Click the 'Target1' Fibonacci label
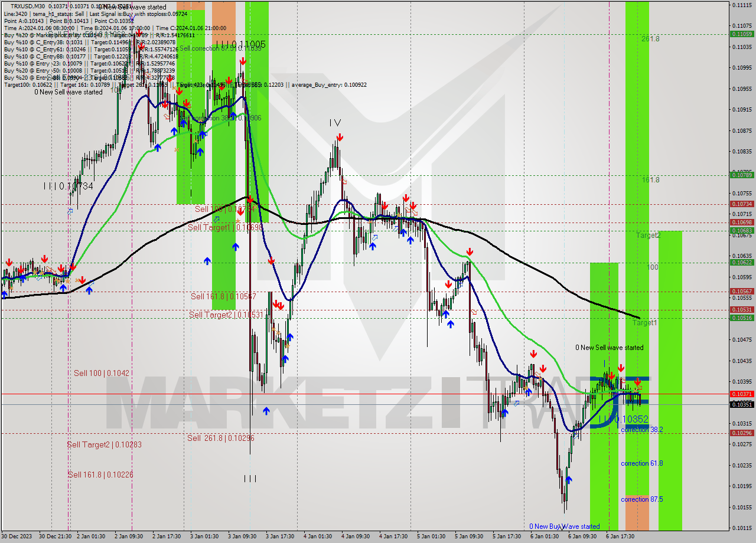 click(x=645, y=323)
